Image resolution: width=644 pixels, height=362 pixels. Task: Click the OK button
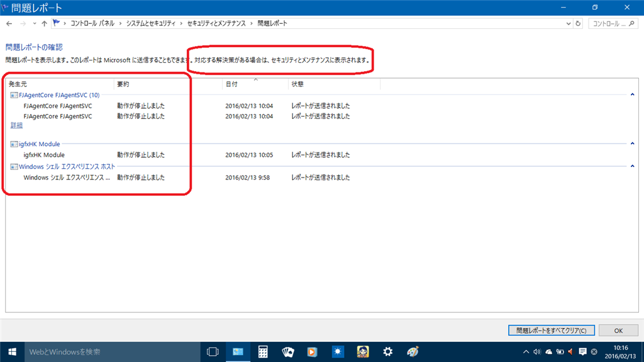[619, 331]
